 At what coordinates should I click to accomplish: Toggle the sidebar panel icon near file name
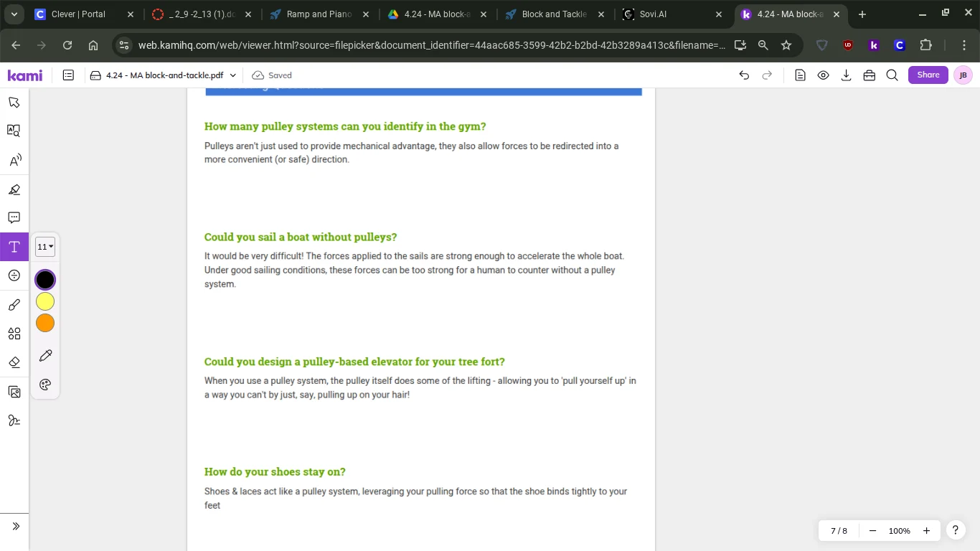coord(68,75)
